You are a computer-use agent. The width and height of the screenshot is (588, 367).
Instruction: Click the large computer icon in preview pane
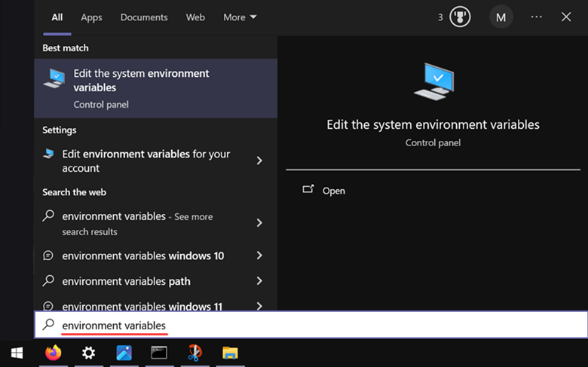434,81
